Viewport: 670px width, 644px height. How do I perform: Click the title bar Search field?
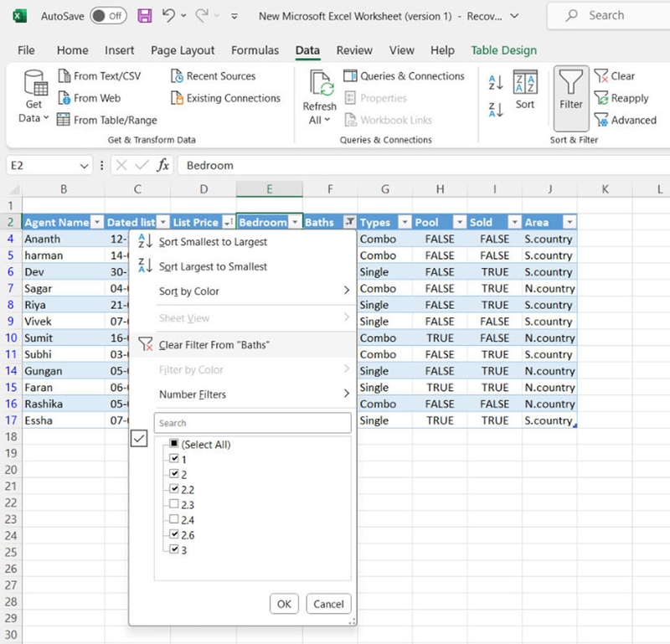click(x=609, y=16)
